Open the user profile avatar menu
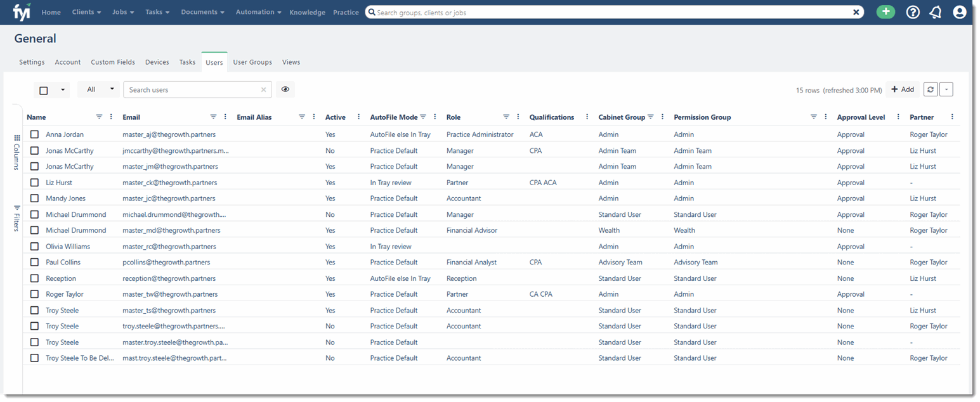The height and width of the screenshot is (402, 980). pos(959,11)
